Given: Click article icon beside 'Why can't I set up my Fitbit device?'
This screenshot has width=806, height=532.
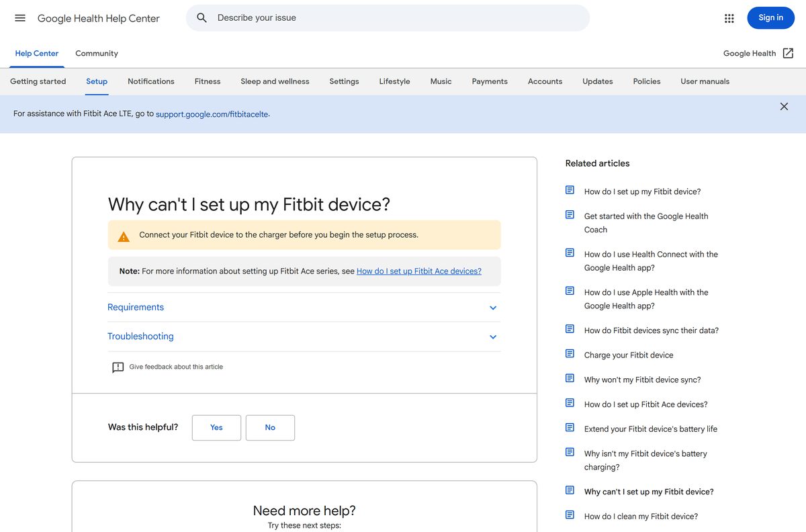Looking at the screenshot, I should point(570,490).
